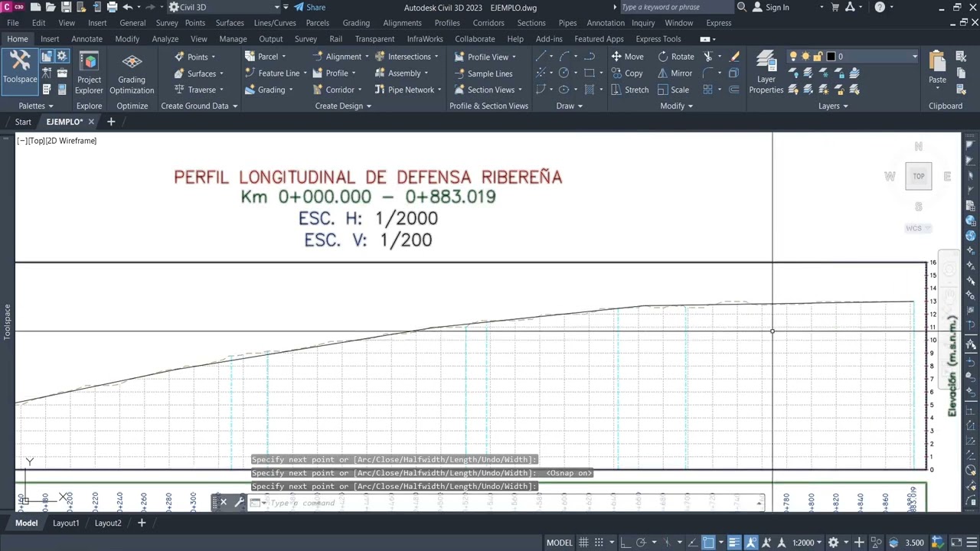Select the Erase tool in Modify
Screen dimensions: 980x551
(x=735, y=57)
